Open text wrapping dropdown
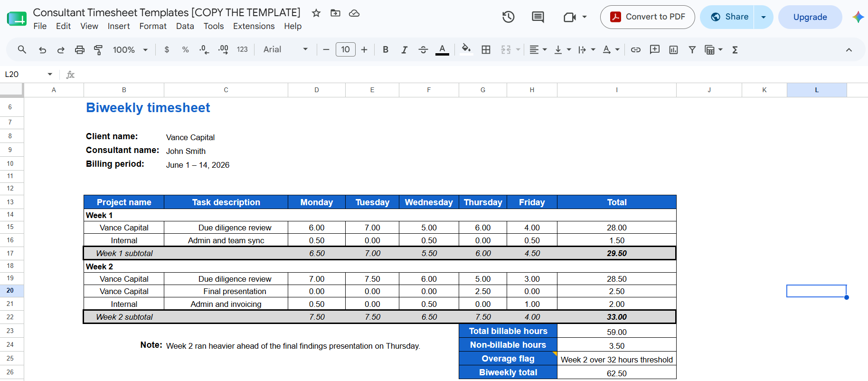 click(x=587, y=49)
